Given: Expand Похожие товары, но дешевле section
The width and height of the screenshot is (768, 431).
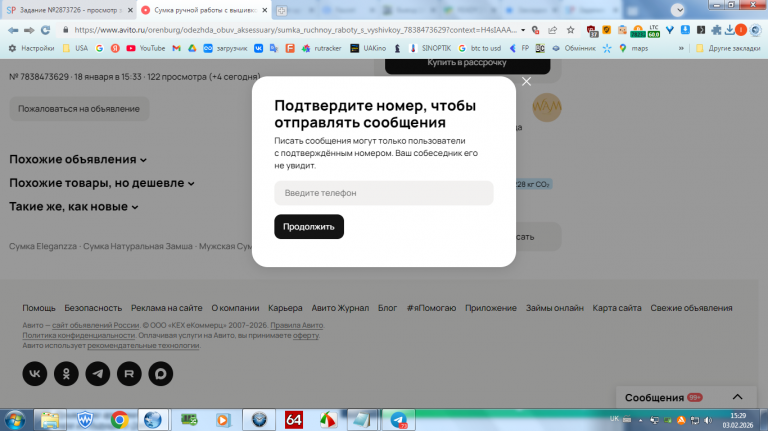Looking at the screenshot, I should point(102,183).
